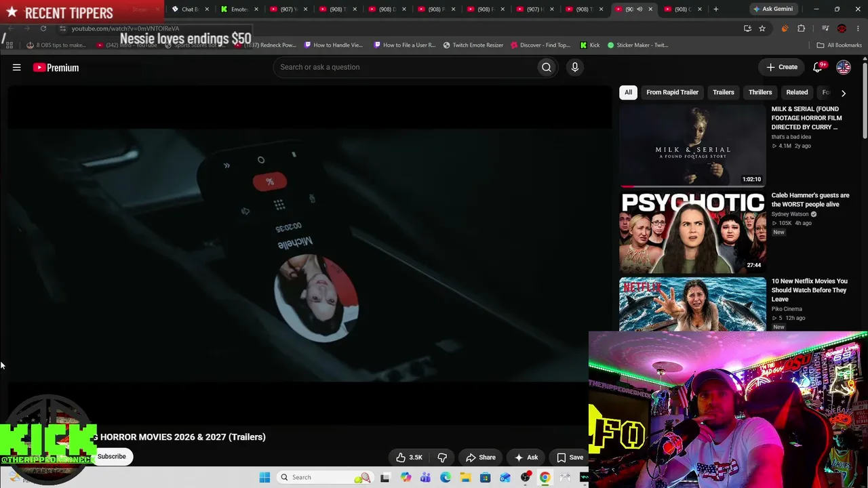Open YouTube notifications bell
The height and width of the screenshot is (488, 868).
pyautogui.click(x=818, y=67)
